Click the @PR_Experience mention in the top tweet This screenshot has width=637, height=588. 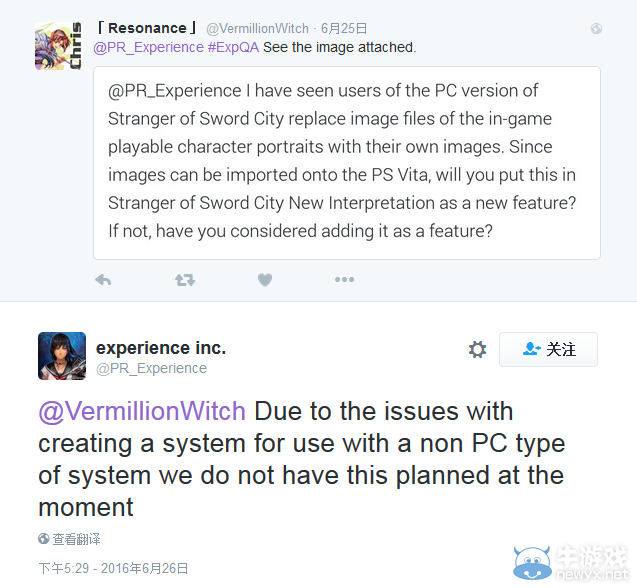point(148,48)
